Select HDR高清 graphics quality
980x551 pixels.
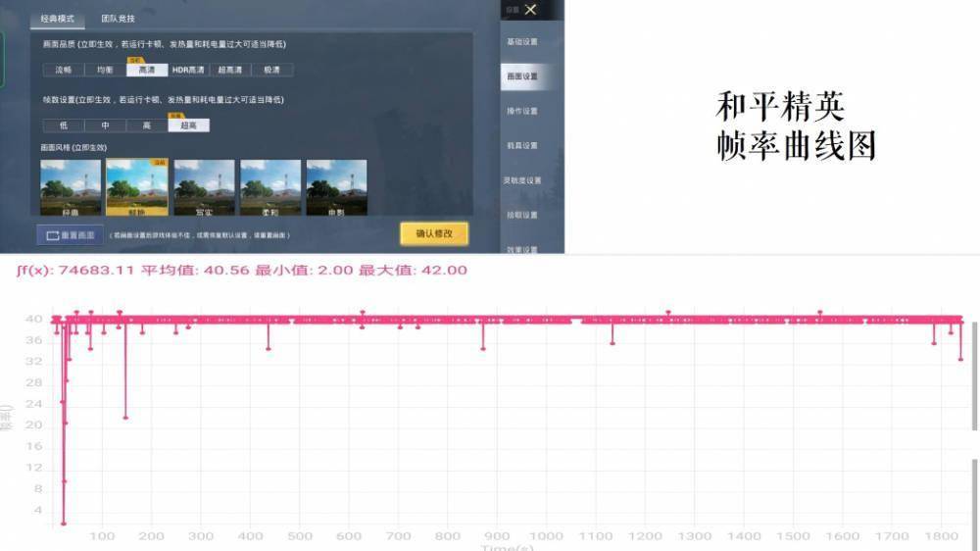[188, 71]
